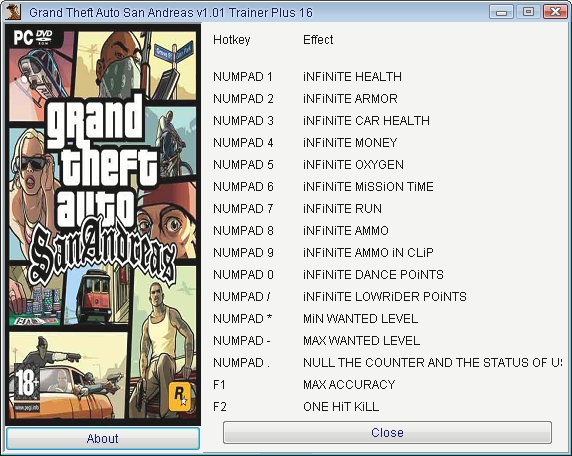Select the 'Hotkey' column header text

[232, 39]
